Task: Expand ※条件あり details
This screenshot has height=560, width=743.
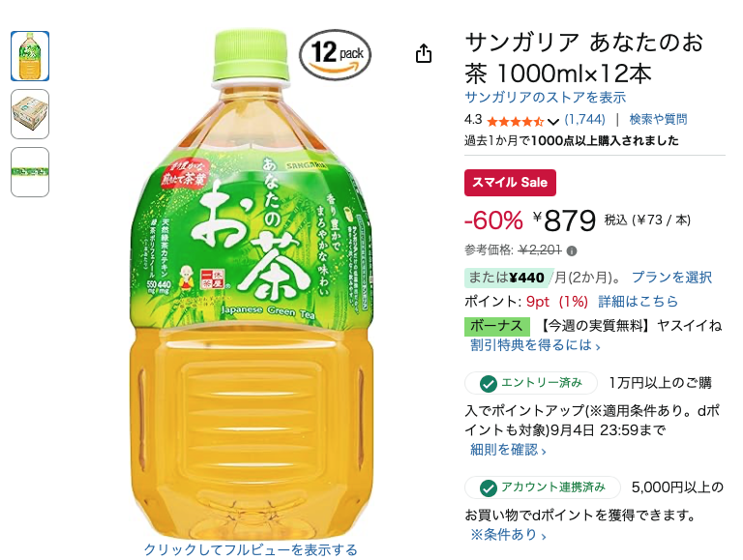Action: tap(508, 535)
